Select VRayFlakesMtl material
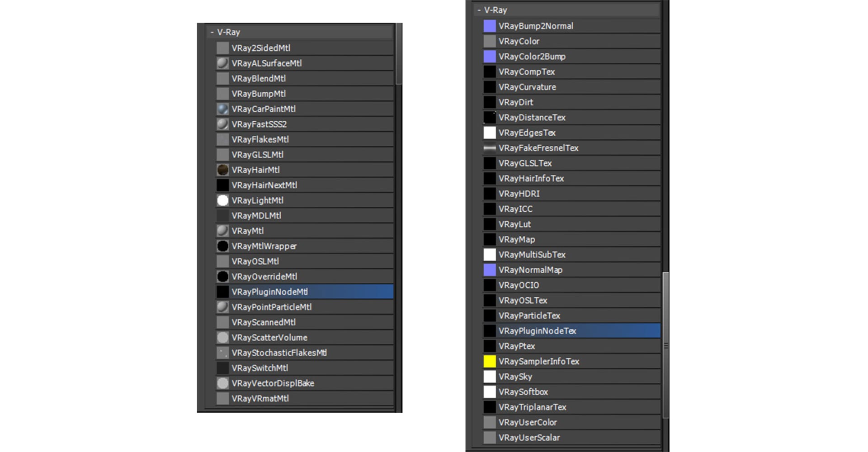Screen dimensions: 868x452 point(305,139)
